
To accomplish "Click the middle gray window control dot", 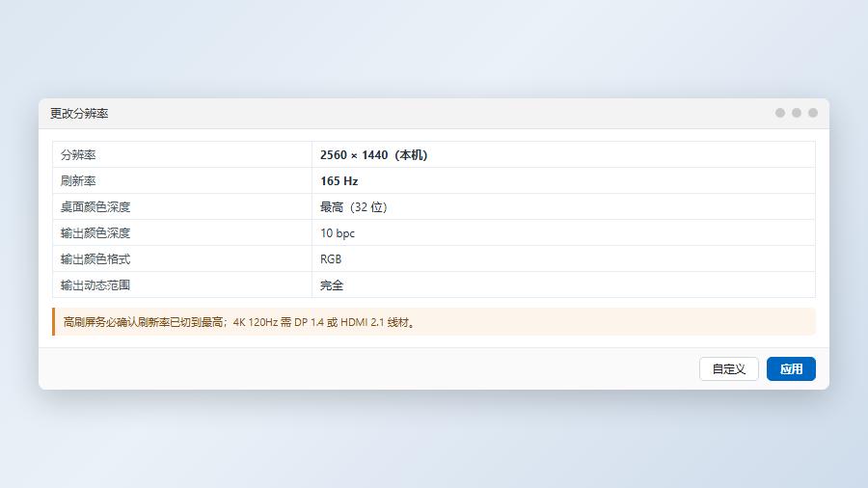I will tap(797, 113).
